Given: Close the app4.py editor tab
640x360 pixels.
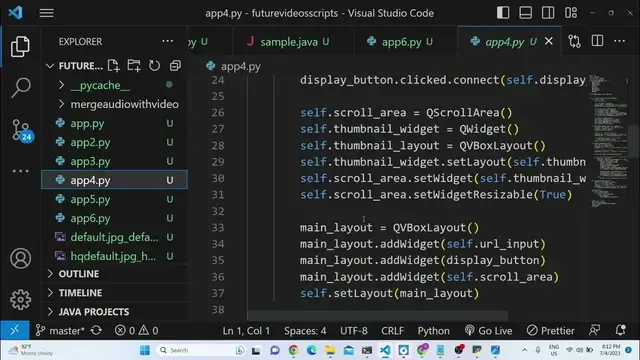Looking at the screenshot, I should (549, 41).
